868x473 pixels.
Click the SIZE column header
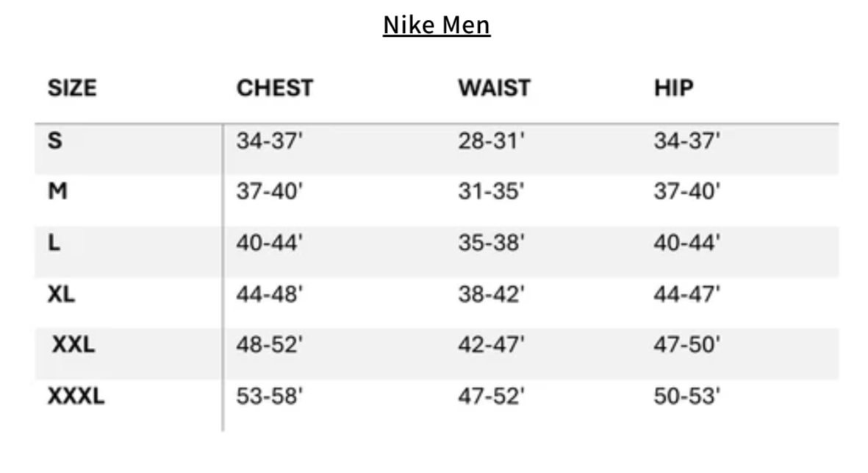coord(72,88)
